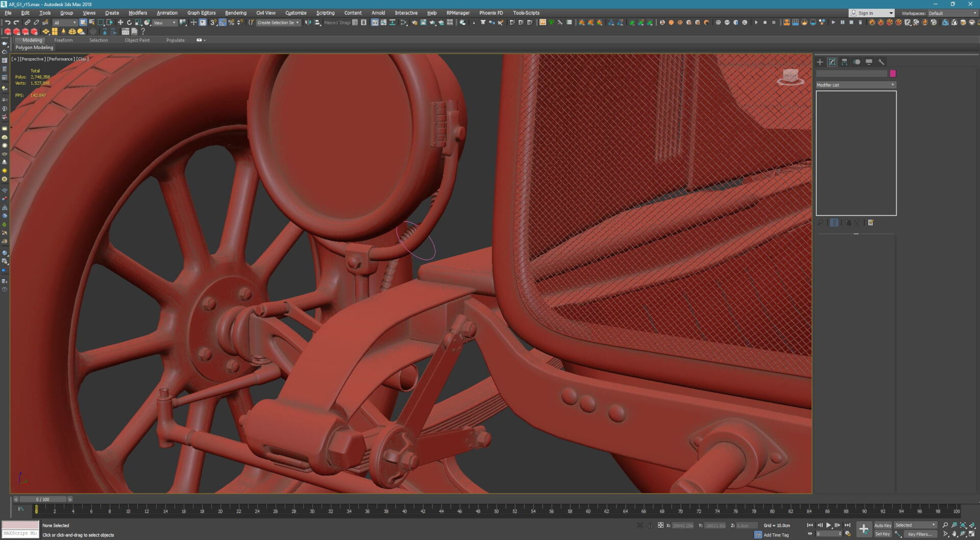The width and height of the screenshot is (980, 540).
Task: Open the Motion command panel tab
Action: (856, 62)
